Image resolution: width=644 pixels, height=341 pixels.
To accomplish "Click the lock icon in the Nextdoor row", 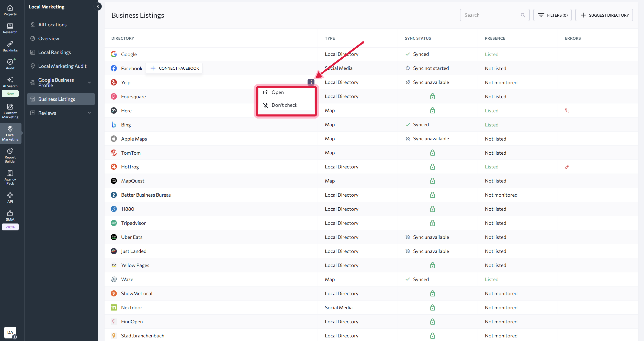I will point(432,307).
